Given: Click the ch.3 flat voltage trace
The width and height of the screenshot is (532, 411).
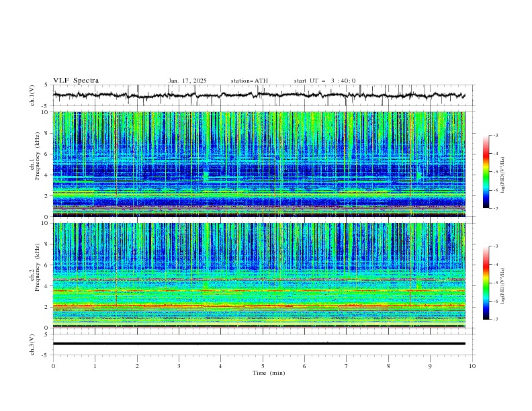Looking at the screenshot, I should pyautogui.click(x=259, y=344).
